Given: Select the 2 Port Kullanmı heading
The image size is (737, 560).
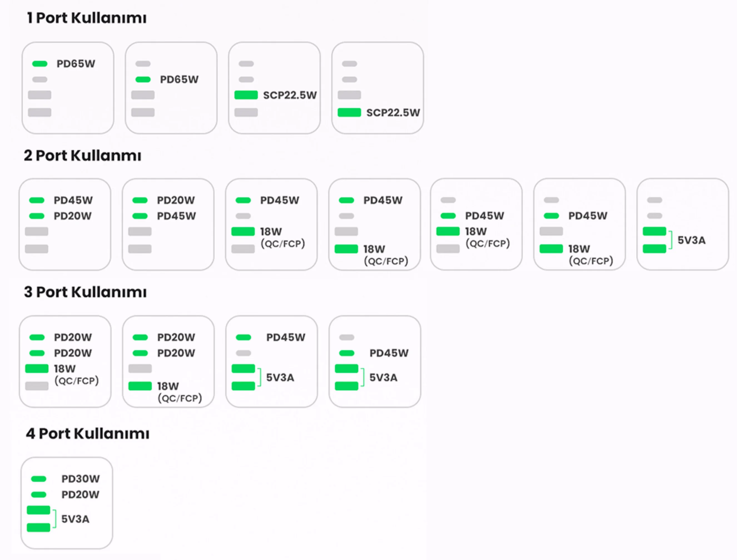Looking at the screenshot, I should pyautogui.click(x=82, y=155).
